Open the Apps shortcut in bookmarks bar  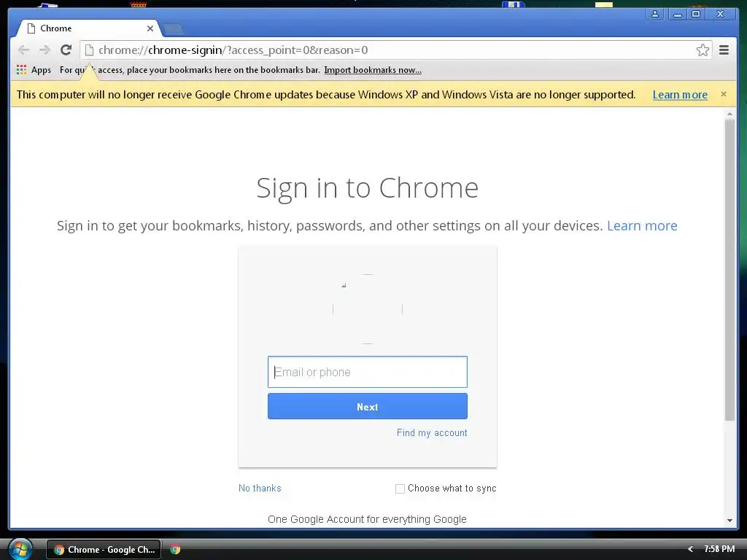click(x=34, y=70)
